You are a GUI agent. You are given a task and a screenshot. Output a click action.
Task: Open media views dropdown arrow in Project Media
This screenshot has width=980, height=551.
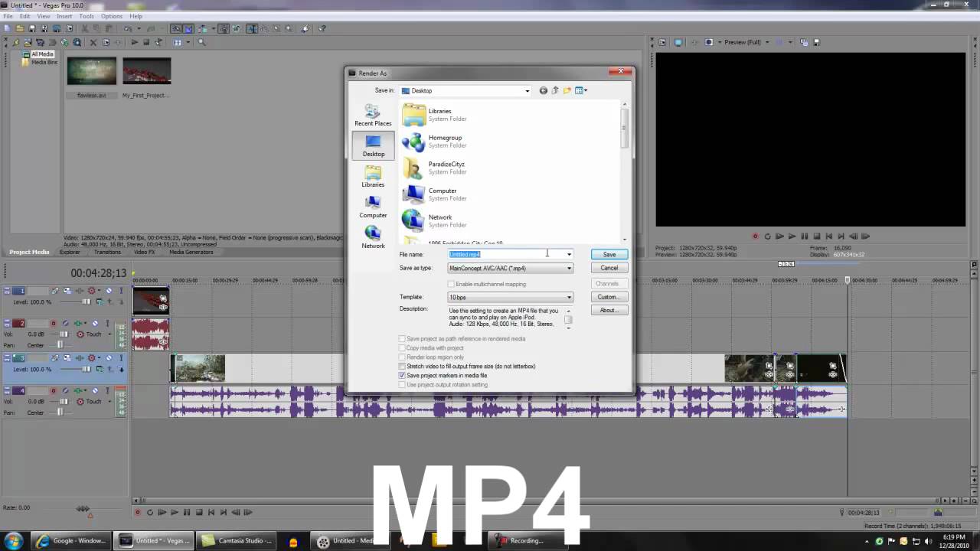pyautogui.click(x=188, y=42)
